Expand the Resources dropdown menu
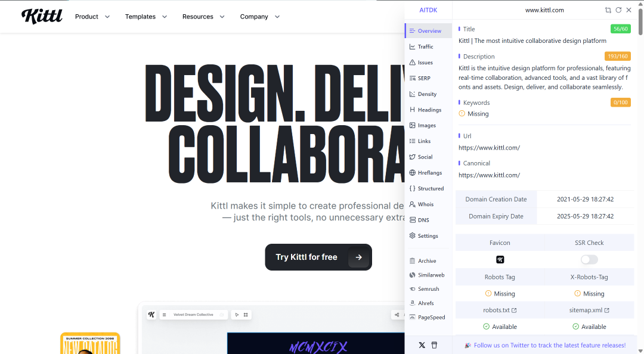 tap(203, 17)
